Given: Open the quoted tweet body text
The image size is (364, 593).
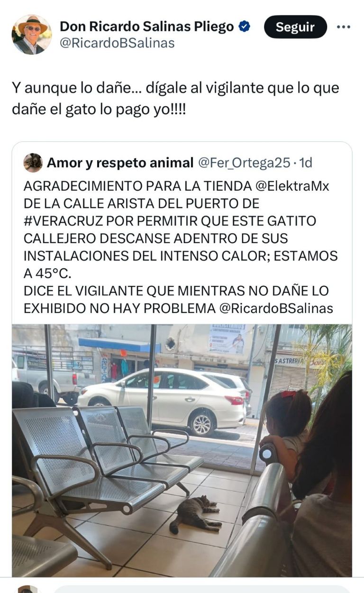Looking at the screenshot, I should tap(181, 247).
